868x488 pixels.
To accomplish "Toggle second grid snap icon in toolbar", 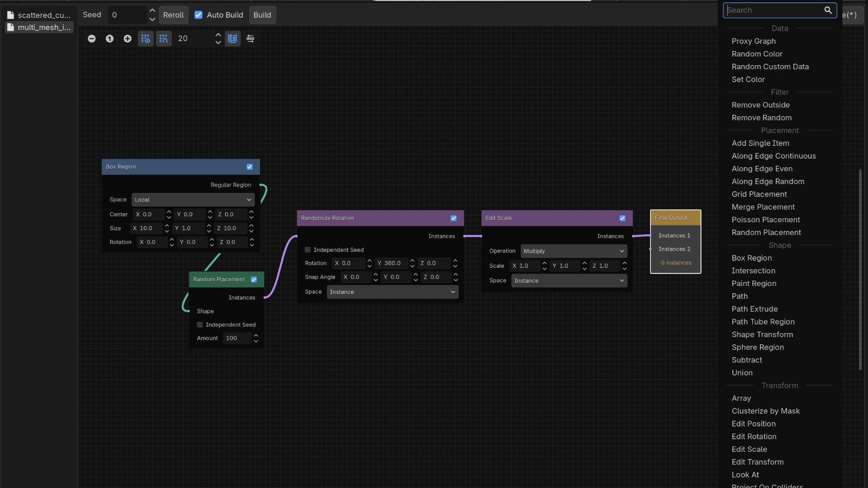I will tap(164, 39).
